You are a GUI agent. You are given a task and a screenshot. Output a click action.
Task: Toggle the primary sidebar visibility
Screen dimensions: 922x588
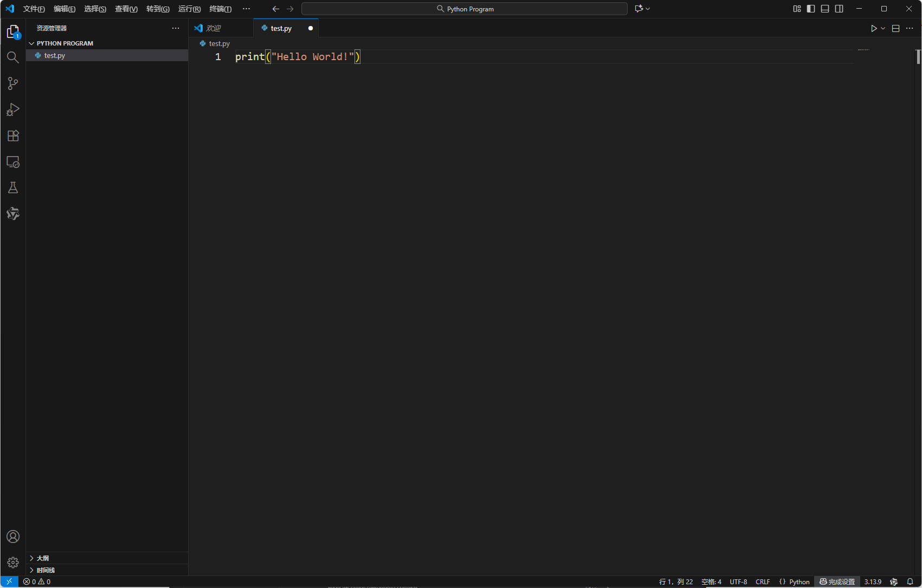coord(811,9)
